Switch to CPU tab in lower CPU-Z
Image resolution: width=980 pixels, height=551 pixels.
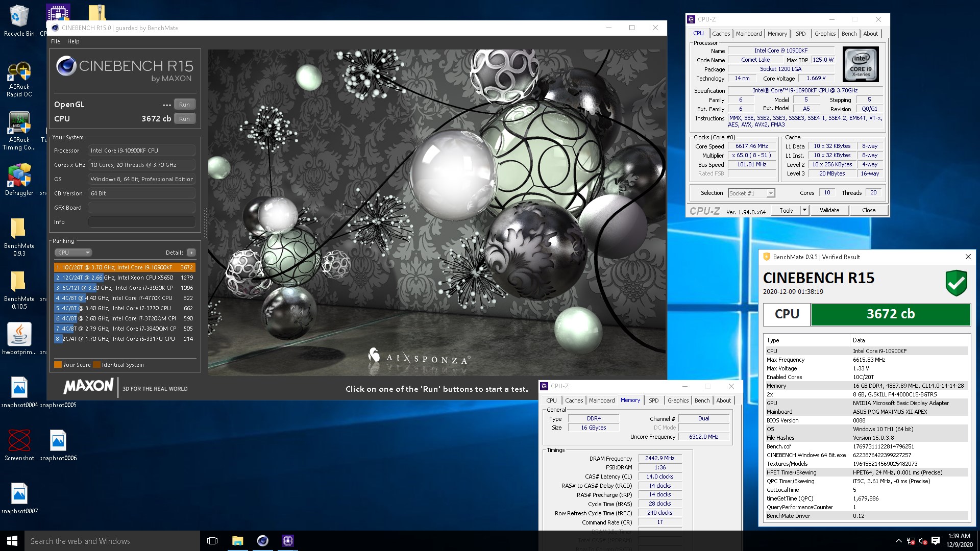(x=551, y=400)
